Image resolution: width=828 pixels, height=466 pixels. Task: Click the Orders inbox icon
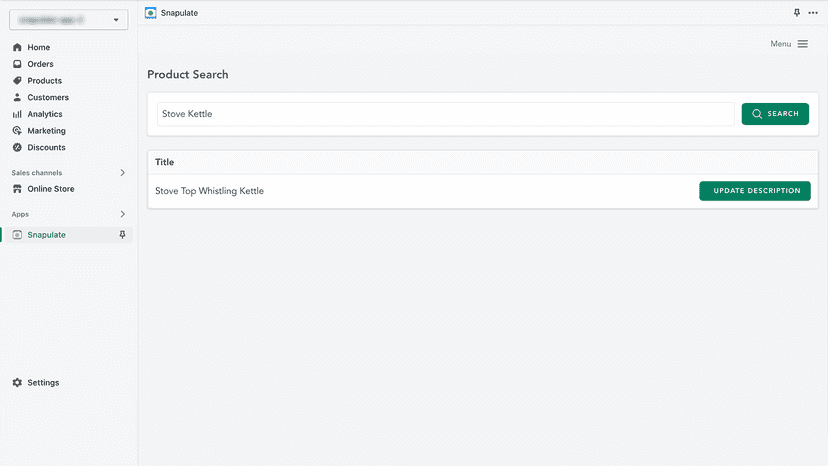17,64
